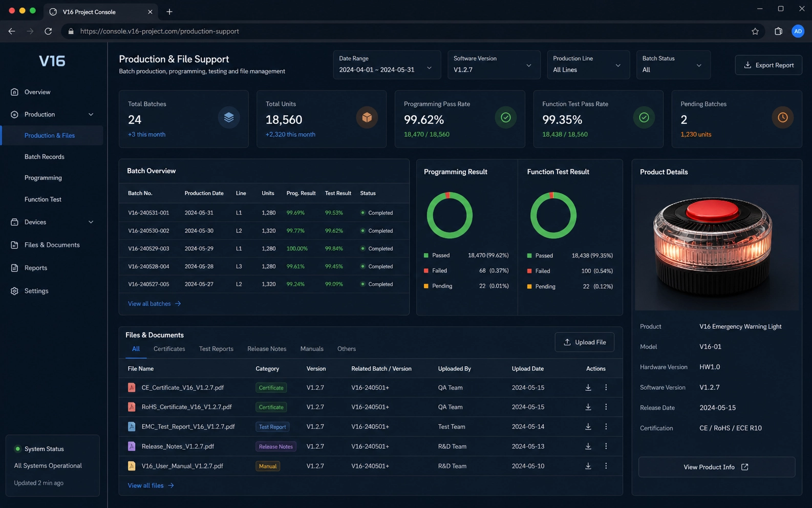This screenshot has width=812, height=508.
Task: Open the Date Range dropdown
Action: click(x=387, y=65)
